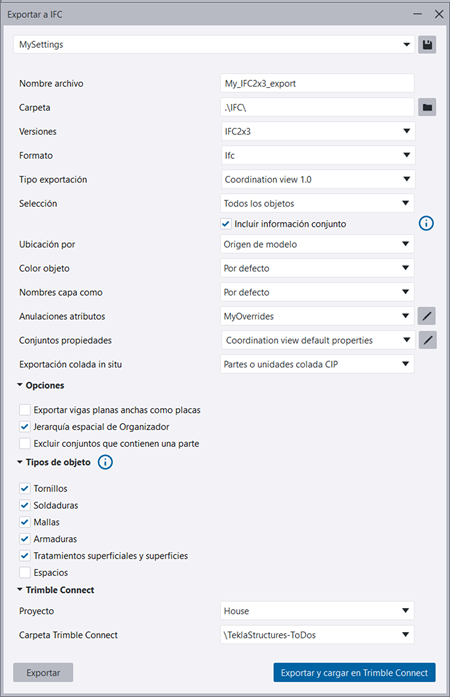Open the MySettings dropdown at the top

click(214, 44)
